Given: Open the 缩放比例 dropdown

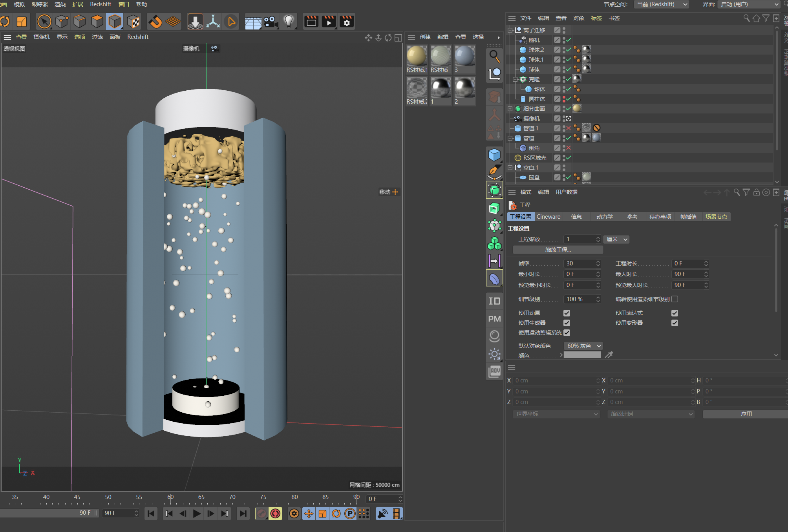Looking at the screenshot, I should (651, 414).
